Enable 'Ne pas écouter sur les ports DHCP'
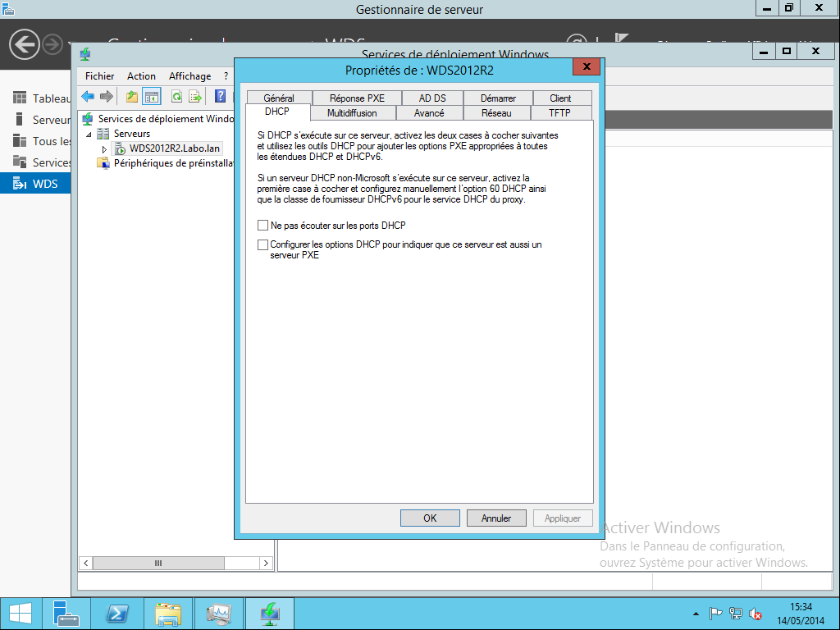This screenshot has height=630, width=840. pos(262,225)
